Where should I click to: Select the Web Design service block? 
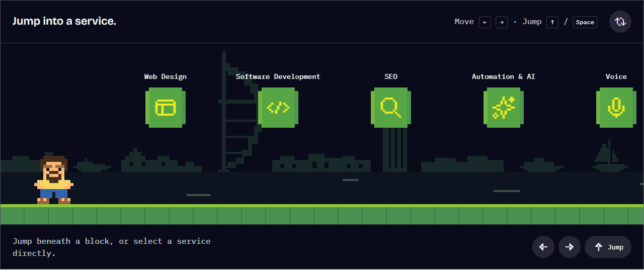tap(166, 108)
